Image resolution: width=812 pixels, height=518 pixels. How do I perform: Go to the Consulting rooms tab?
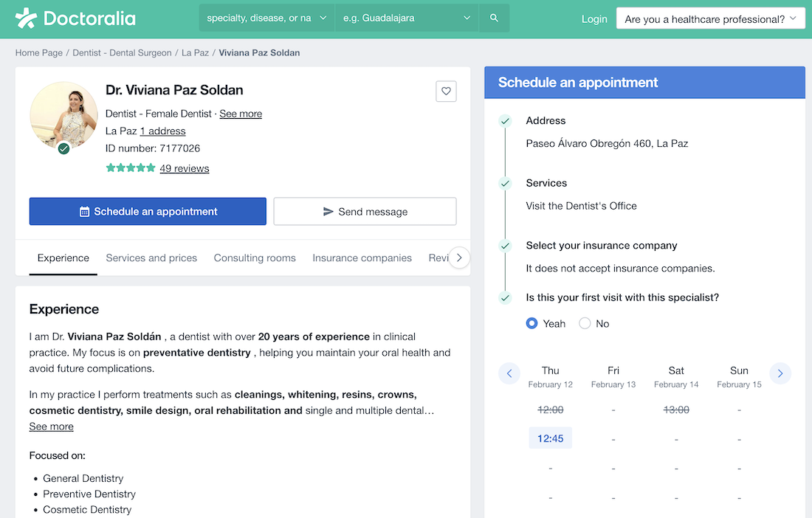255,258
